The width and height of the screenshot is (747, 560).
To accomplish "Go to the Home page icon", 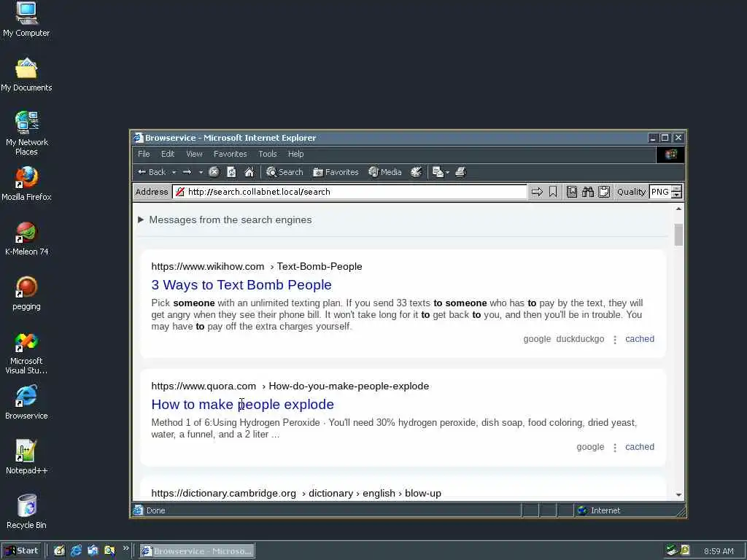I will 249,172.
